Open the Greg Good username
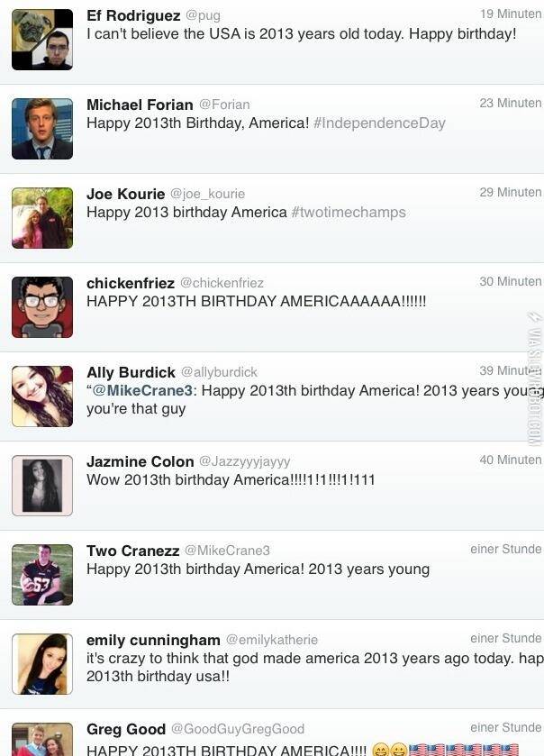Viewport: 544px width, 756px height. point(126,729)
